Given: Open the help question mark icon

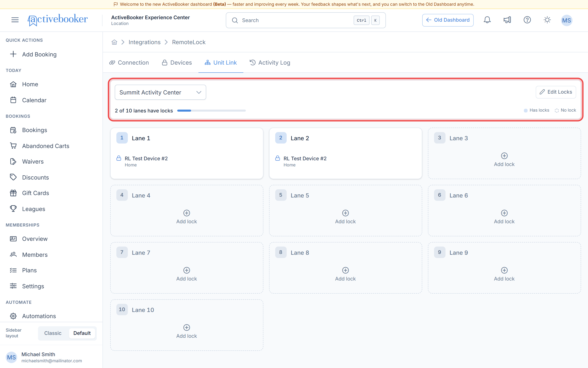Looking at the screenshot, I should pyautogui.click(x=527, y=20).
